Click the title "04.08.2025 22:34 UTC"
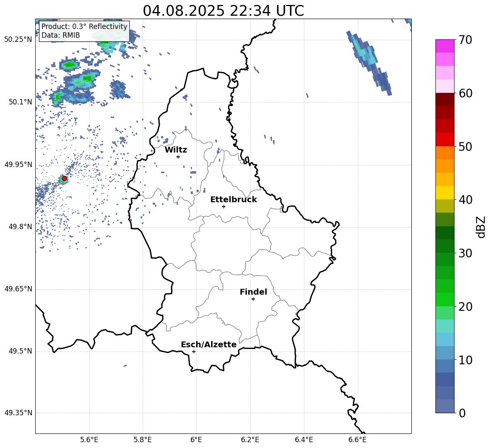 223,11
